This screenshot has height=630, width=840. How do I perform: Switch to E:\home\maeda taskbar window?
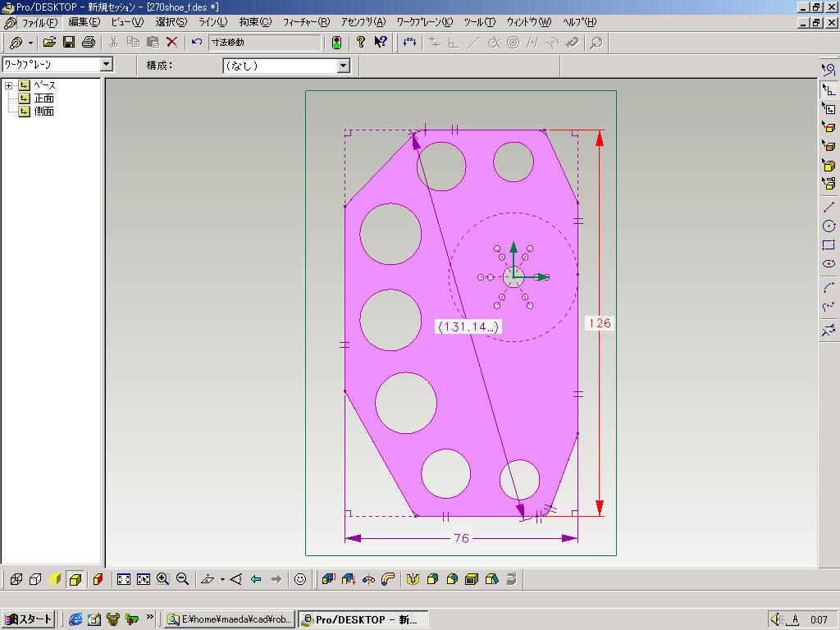229,619
